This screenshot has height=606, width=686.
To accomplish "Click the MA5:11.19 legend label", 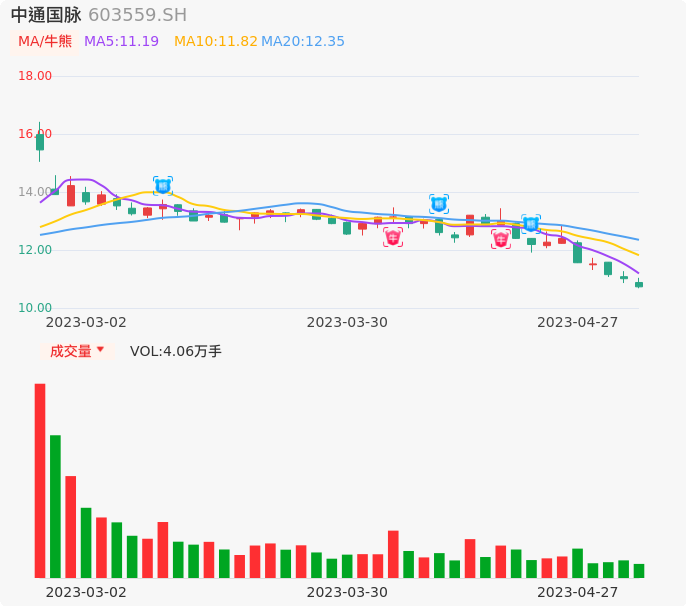I will point(122,42).
